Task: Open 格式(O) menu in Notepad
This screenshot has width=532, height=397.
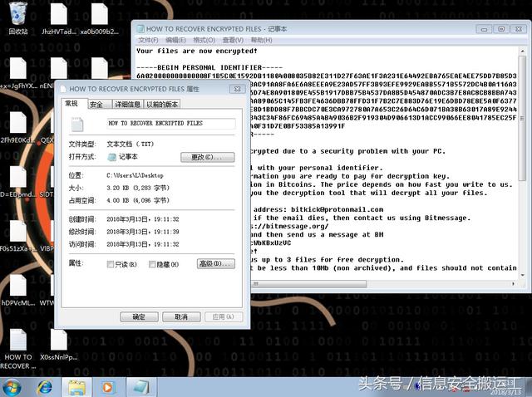Action: click(x=204, y=40)
